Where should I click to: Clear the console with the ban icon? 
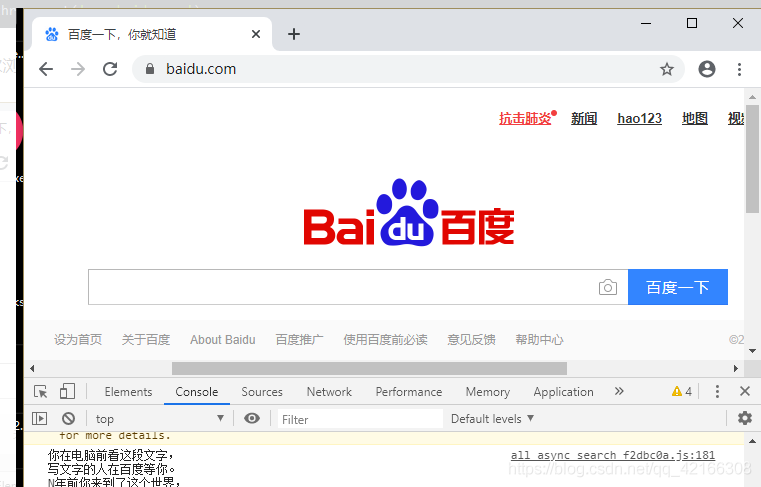coord(68,418)
